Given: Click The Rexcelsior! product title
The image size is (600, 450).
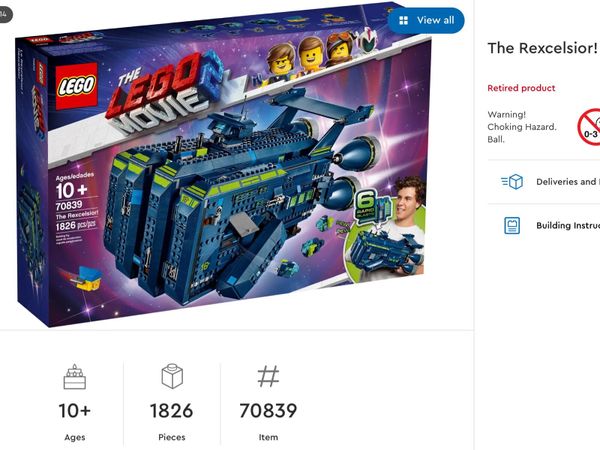Looking at the screenshot, I should [x=542, y=48].
